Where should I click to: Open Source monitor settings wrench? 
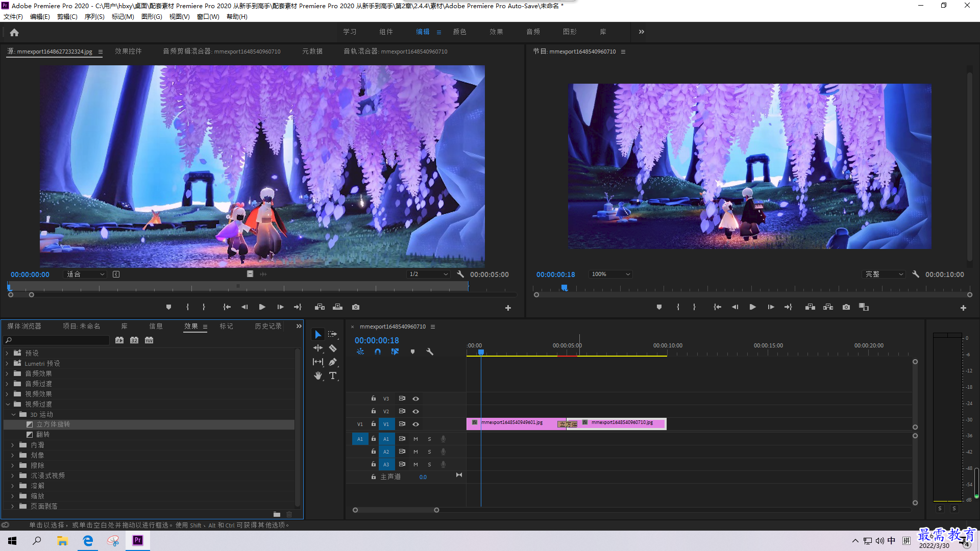click(x=460, y=274)
